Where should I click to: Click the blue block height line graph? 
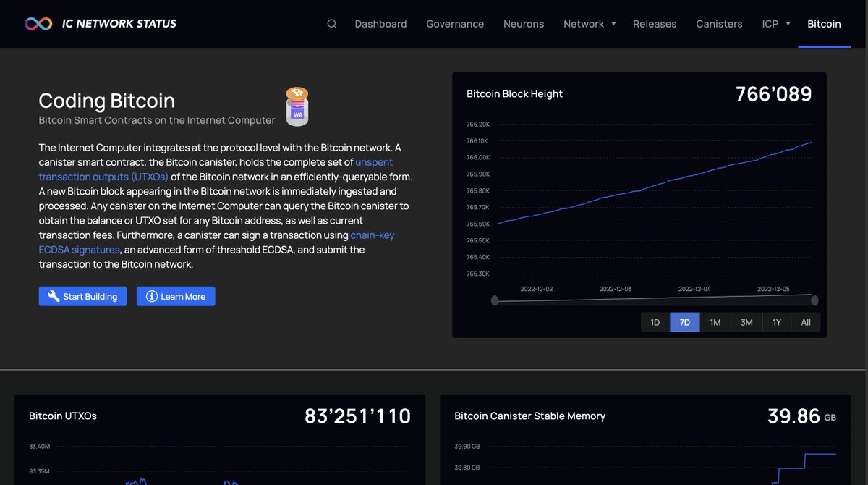click(655, 184)
